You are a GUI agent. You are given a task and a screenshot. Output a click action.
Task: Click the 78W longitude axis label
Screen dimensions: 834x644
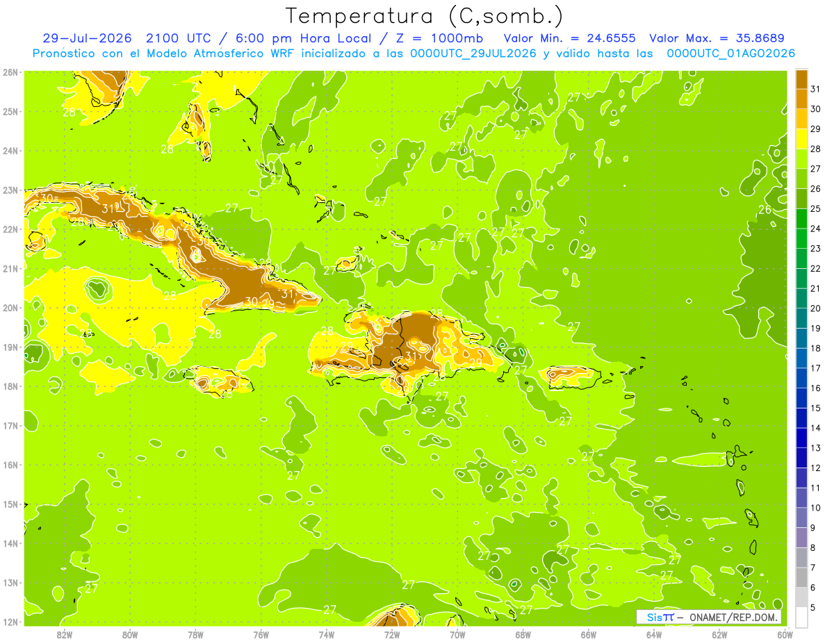(195, 635)
